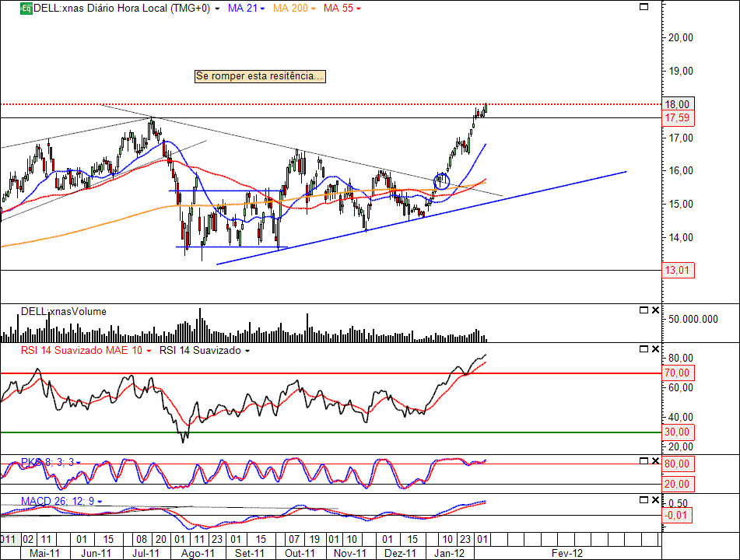740x560 pixels.
Task: Click the Jul-11 month on time axis
Action: pos(146,554)
